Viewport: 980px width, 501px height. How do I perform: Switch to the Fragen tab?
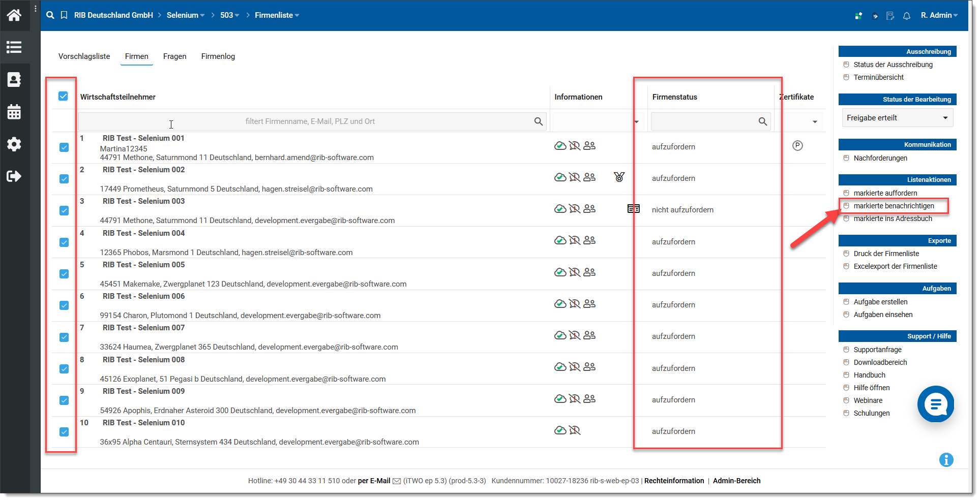(x=175, y=56)
